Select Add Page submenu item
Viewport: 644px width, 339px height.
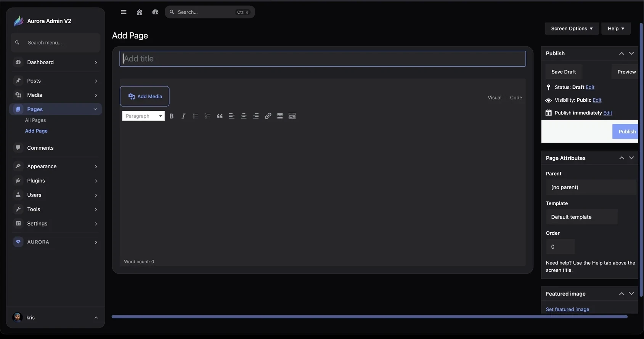pyautogui.click(x=36, y=131)
